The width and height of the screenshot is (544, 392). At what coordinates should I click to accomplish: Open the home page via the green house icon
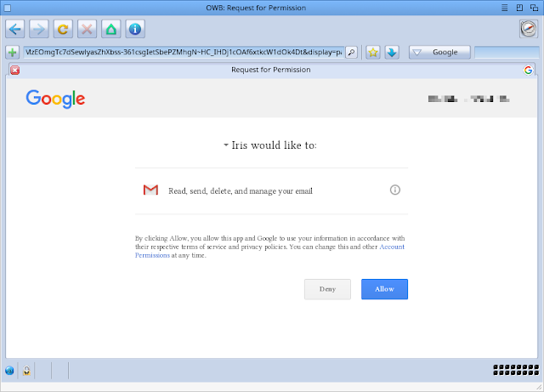(111, 29)
